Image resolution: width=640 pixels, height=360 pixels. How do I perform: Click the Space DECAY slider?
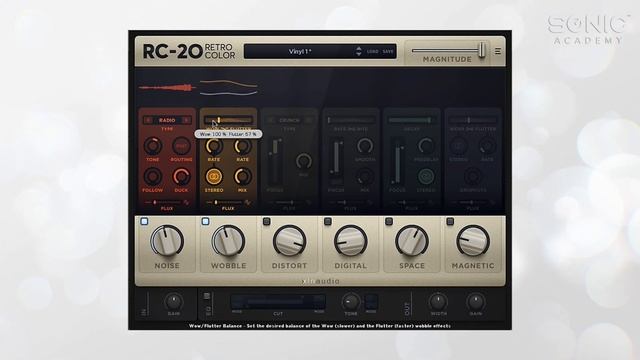pos(412,120)
